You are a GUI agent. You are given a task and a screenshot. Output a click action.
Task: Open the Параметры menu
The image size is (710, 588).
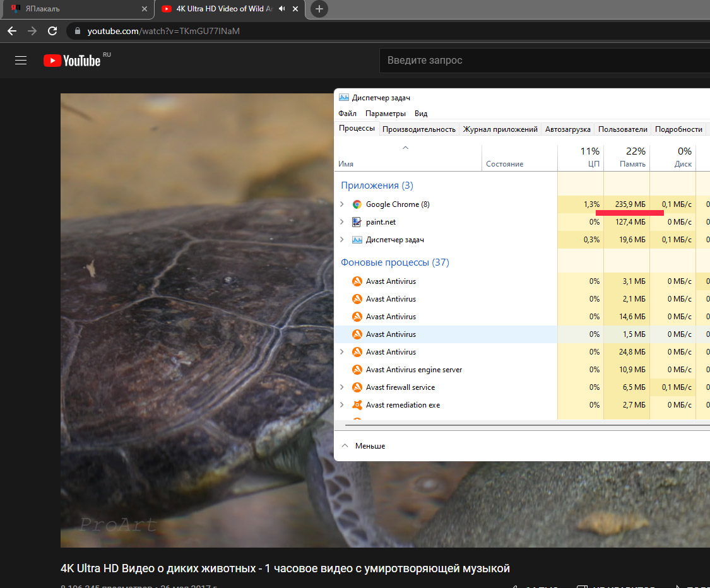click(386, 114)
